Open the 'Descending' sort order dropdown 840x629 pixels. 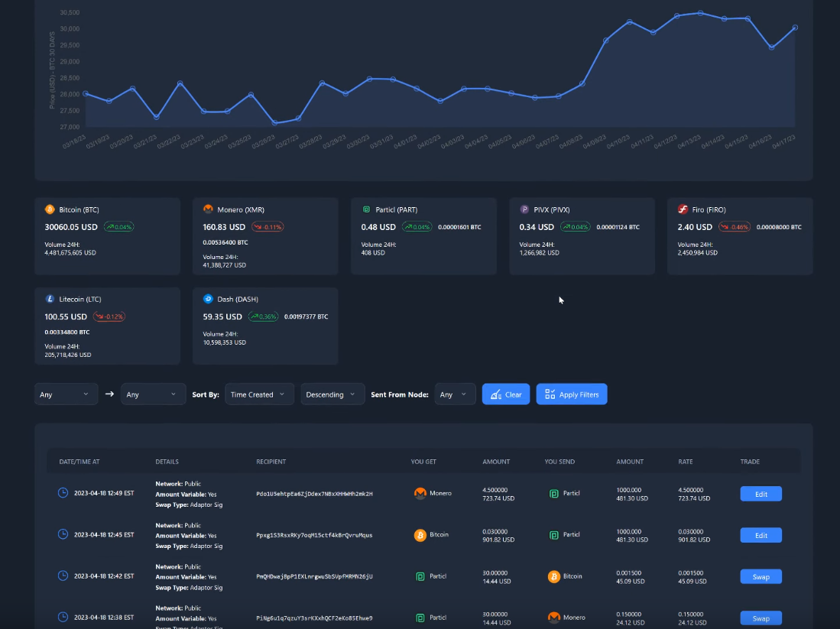click(x=332, y=394)
